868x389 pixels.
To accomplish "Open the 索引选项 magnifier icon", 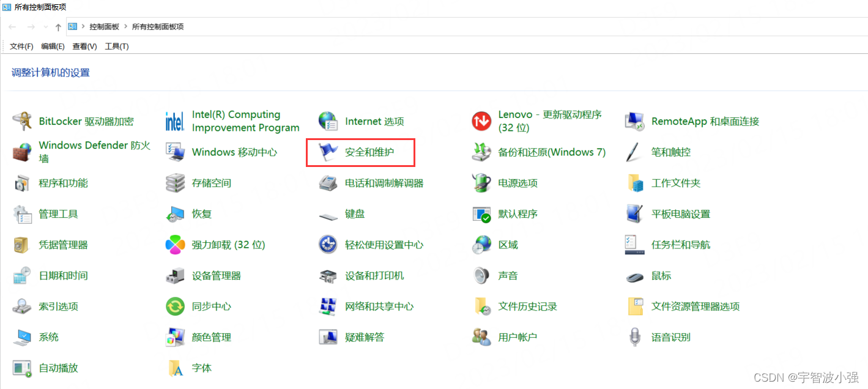I will 23,306.
